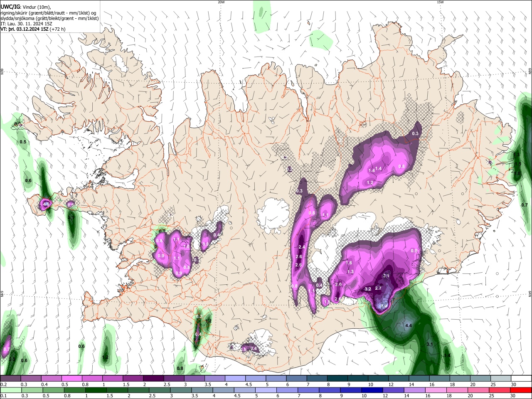Click the '0.2' label on the snow scale
The height and width of the screenshot is (399, 532).
[3, 384]
